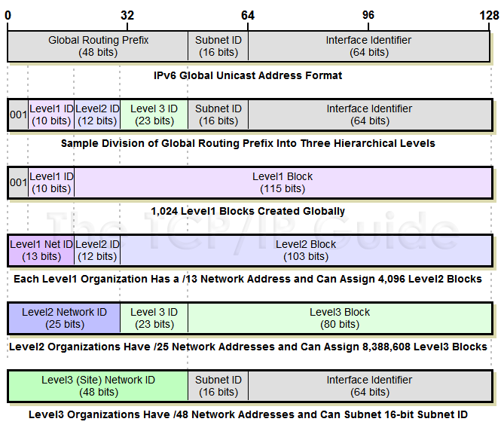Click the Subnet ID field in the top row
The height and width of the screenshot is (437, 504).
[218, 46]
